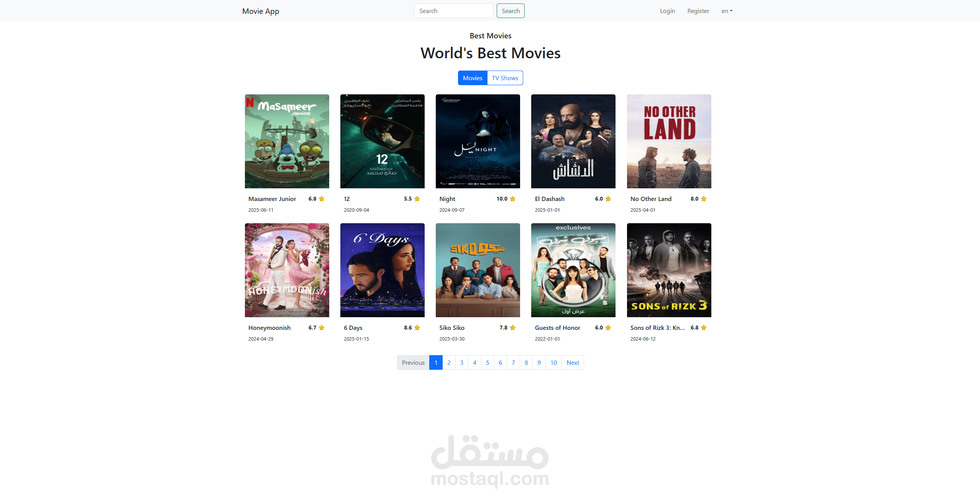Click the 2025-01-15 release date
Screen dimensions: 980x499
click(x=356, y=339)
